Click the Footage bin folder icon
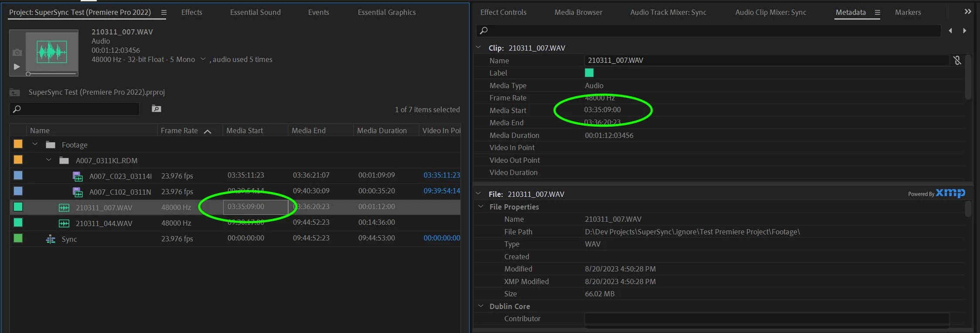980x333 pixels. click(x=51, y=144)
